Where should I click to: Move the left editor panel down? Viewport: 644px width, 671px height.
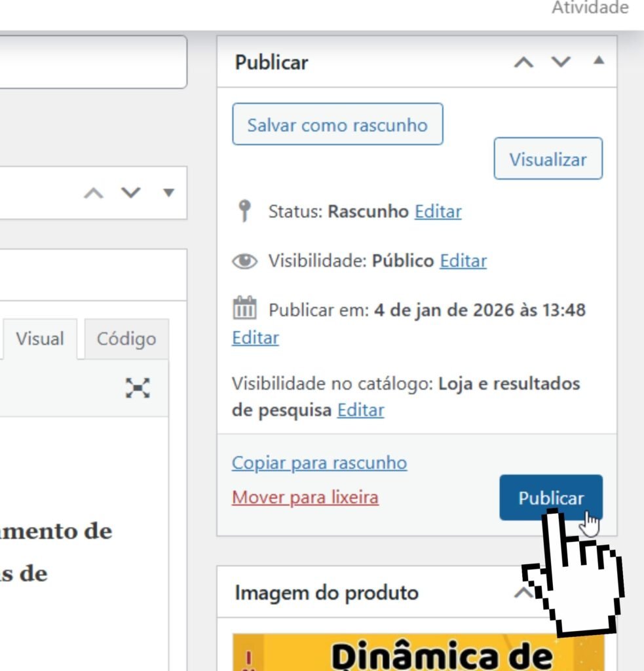[131, 193]
